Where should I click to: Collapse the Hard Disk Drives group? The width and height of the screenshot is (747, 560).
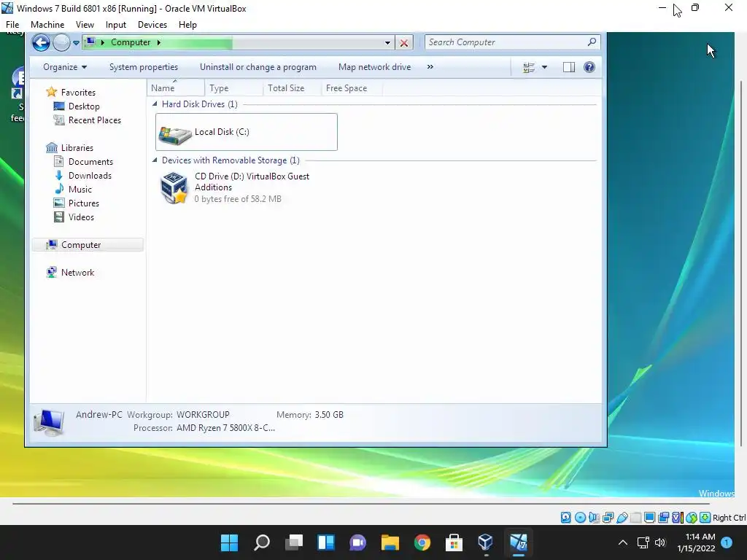[x=155, y=104]
